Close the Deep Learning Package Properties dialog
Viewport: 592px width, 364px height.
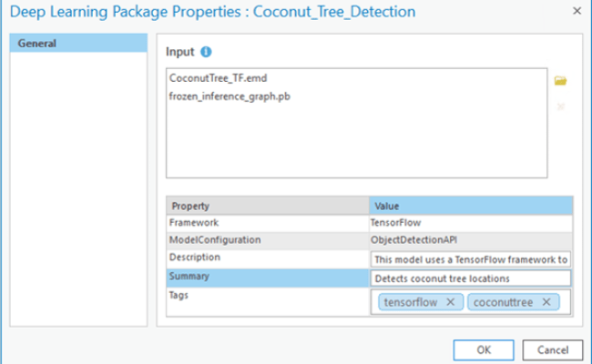(577, 11)
